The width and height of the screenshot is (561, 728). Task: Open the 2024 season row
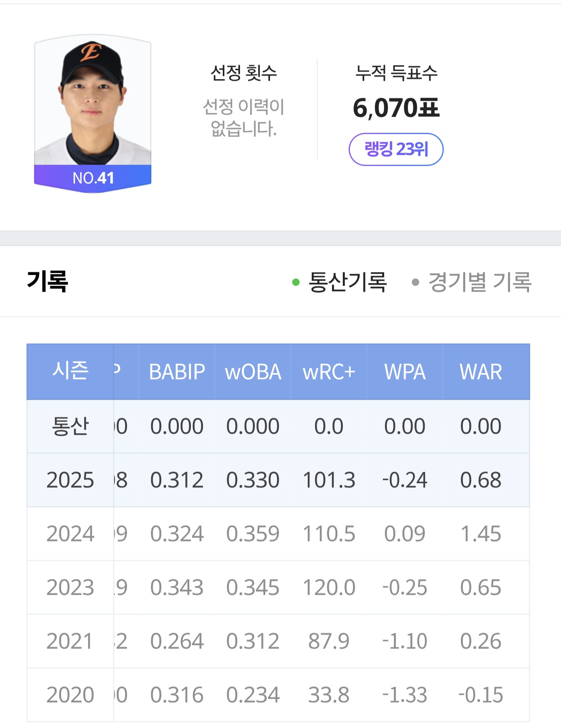point(70,533)
